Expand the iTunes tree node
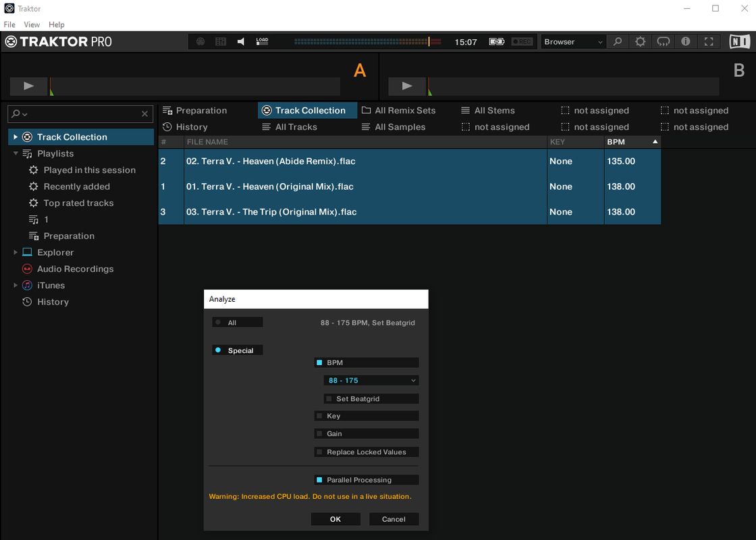This screenshot has width=756, height=540. 16,285
